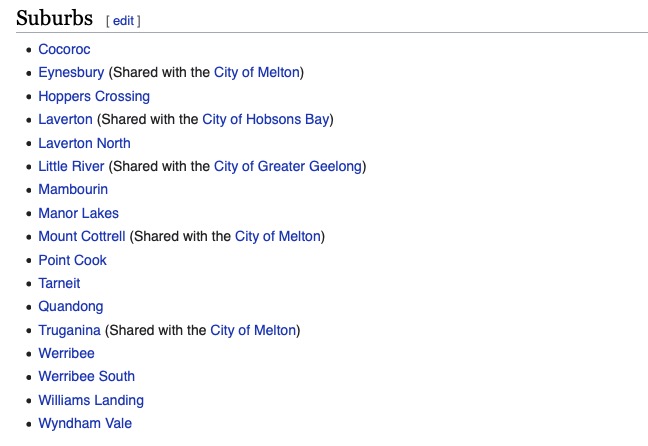Open the Cocoroc link
The image size is (648, 446).
click(x=64, y=49)
